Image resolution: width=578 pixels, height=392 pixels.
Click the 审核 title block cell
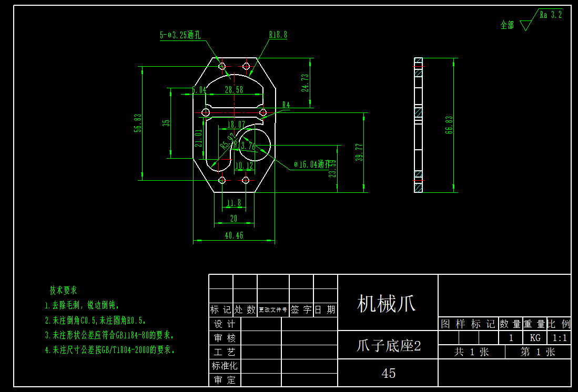pos(225,338)
